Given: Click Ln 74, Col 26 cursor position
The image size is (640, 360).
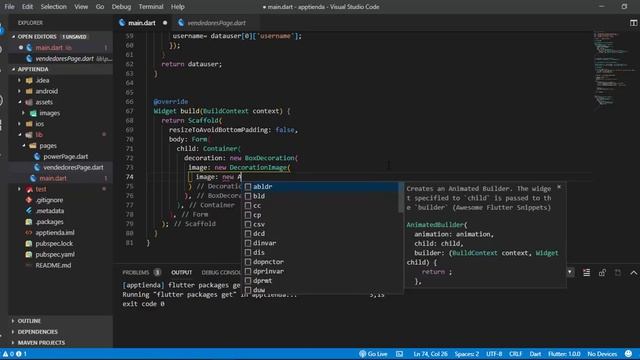Looking at the screenshot, I should point(430,354).
